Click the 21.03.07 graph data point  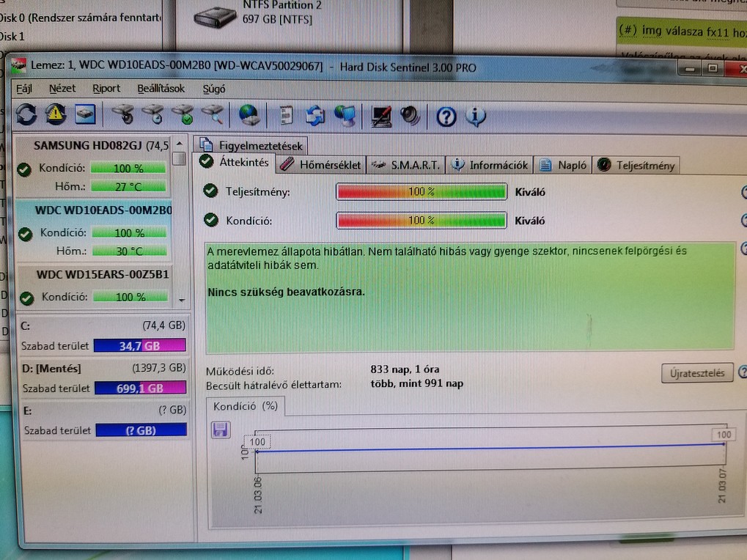click(x=724, y=443)
